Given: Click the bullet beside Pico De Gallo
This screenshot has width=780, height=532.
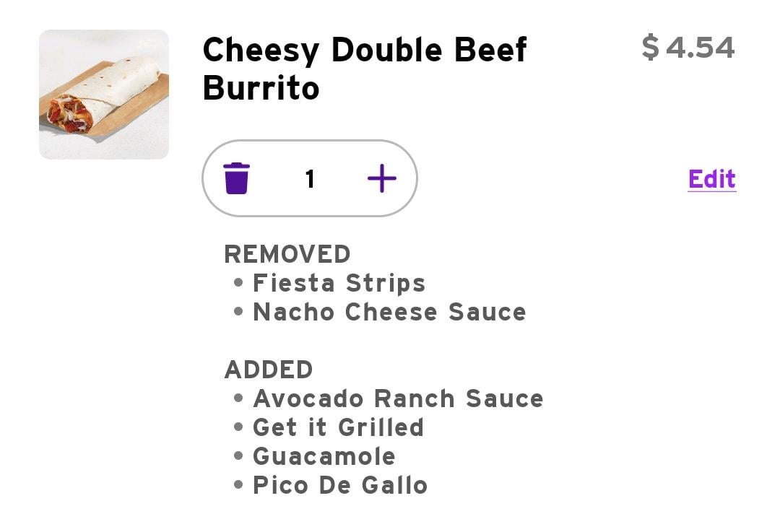Looking at the screenshot, I should point(239,485).
